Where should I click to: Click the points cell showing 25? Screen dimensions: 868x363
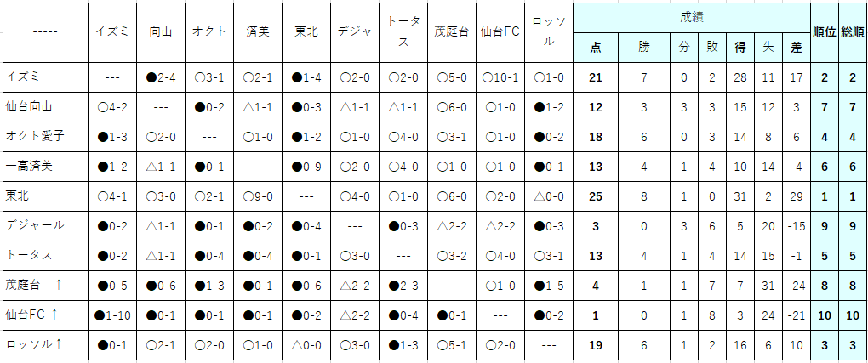click(596, 196)
